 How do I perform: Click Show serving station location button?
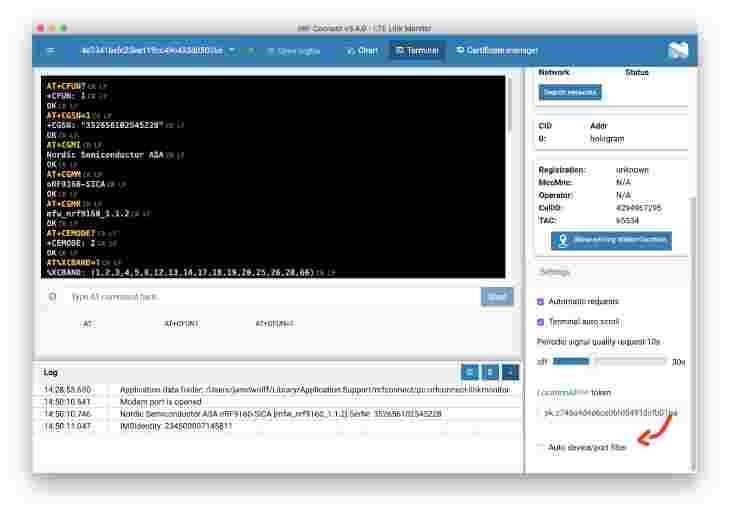611,240
